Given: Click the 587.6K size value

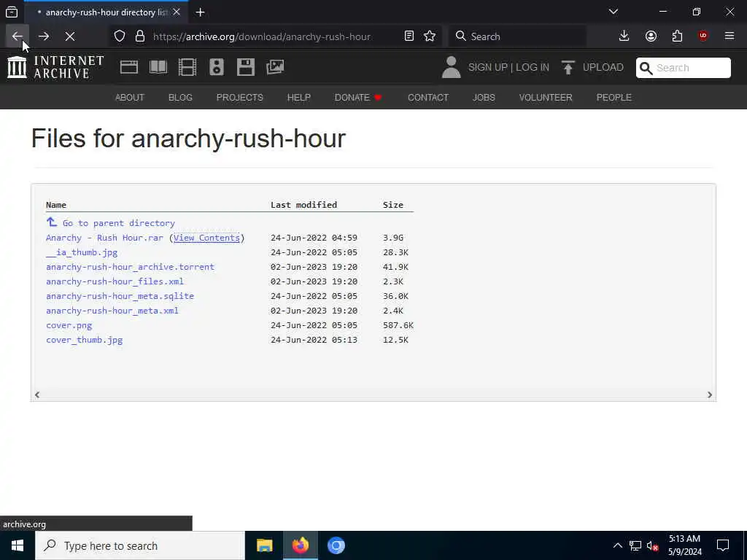Looking at the screenshot, I should point(398,325).
